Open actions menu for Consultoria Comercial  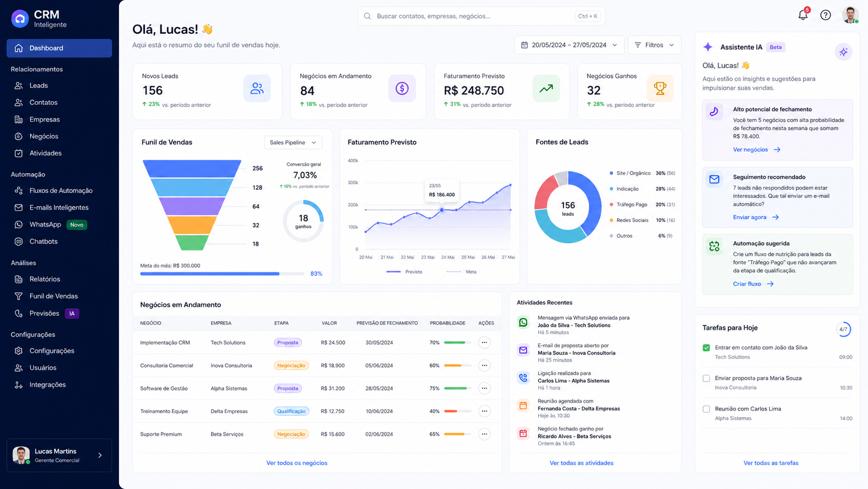click(x=484, y=365)
